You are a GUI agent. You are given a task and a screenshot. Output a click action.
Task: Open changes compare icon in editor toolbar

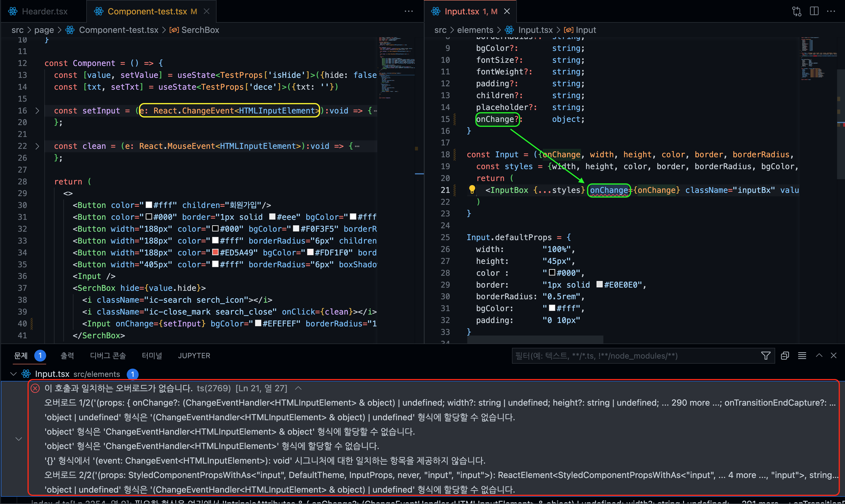click(x=796, y=11)
